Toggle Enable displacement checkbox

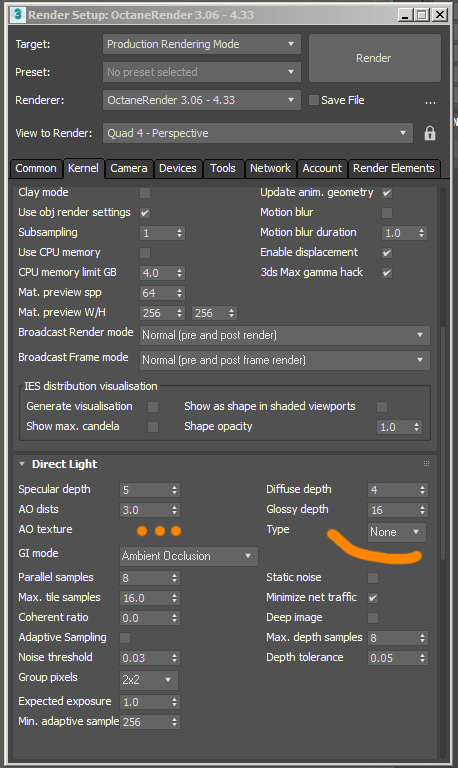tap(387, 253)
